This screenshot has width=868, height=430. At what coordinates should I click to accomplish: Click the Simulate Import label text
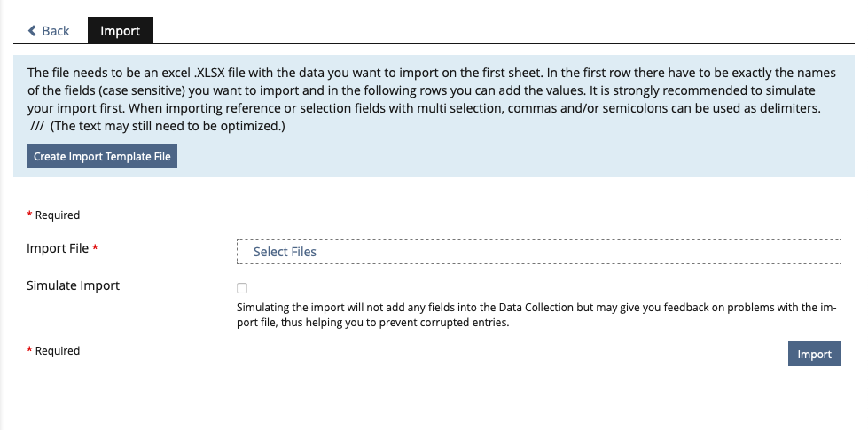[73, 285]
